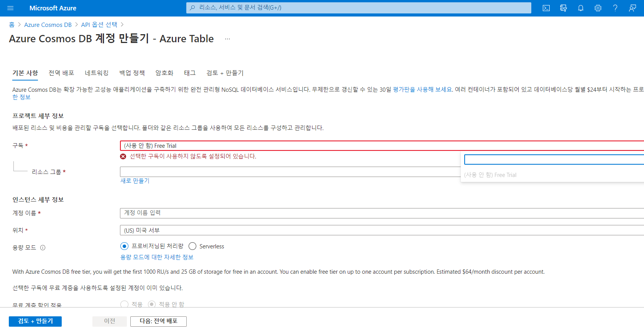Open the ellipsis menu beside the page title
The height and width of the screenshot is (329, 644).
[x=227, y=39]
